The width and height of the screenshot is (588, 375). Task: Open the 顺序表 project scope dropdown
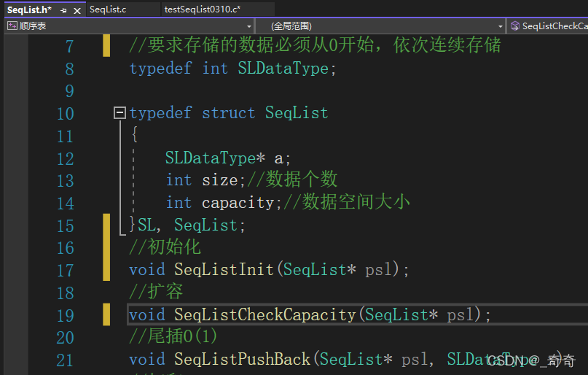point(249,26)
